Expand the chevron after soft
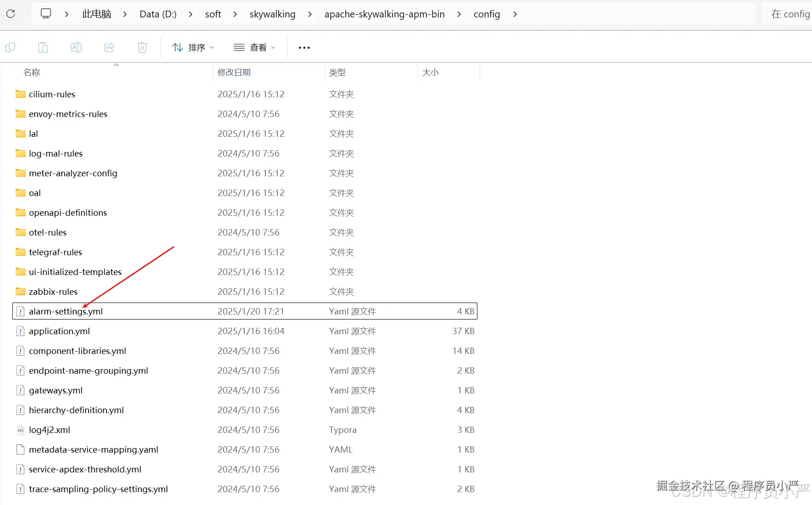 (x=235, y=14)
